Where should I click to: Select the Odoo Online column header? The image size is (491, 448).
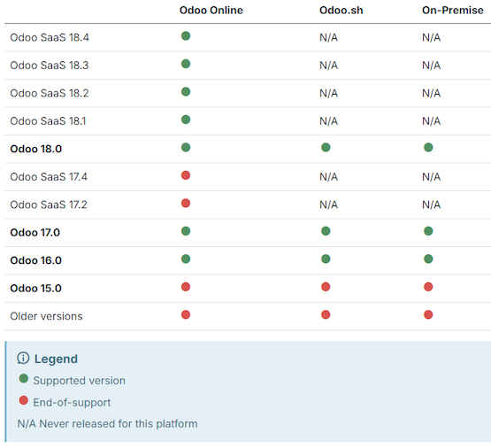pos(211,11)
